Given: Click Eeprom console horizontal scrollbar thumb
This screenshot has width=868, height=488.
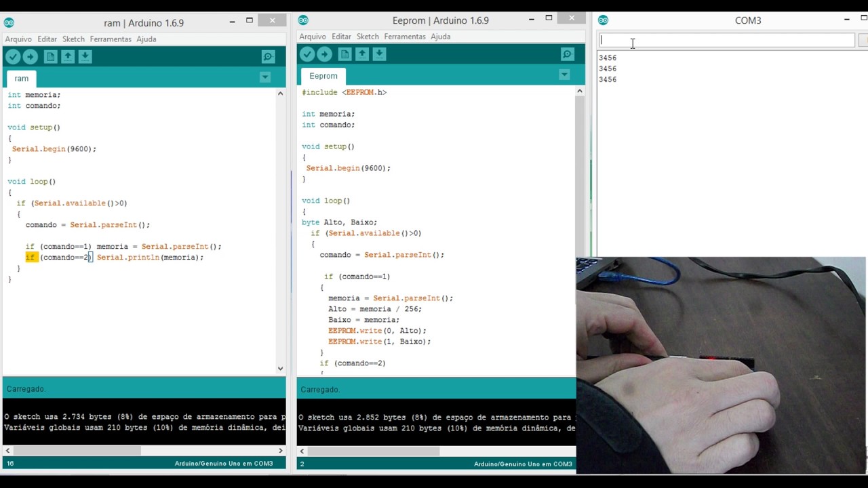Looking at the screenshot, I should (x=373, y=451).
